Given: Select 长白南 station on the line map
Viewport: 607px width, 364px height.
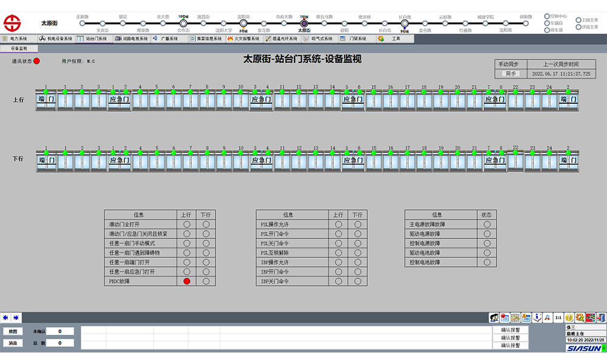Looking at the screenshot, I should point(404,24).
